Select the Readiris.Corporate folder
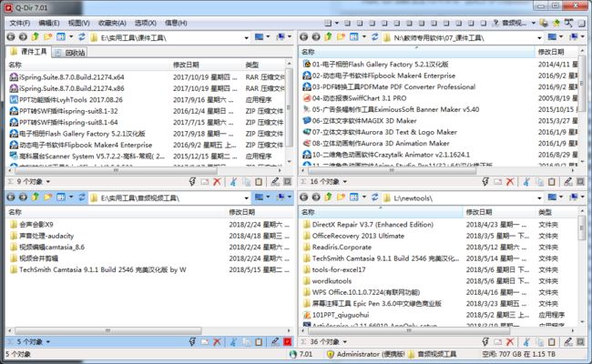The height and width of the screenshot is (364, 592). (x=337, y=248)
